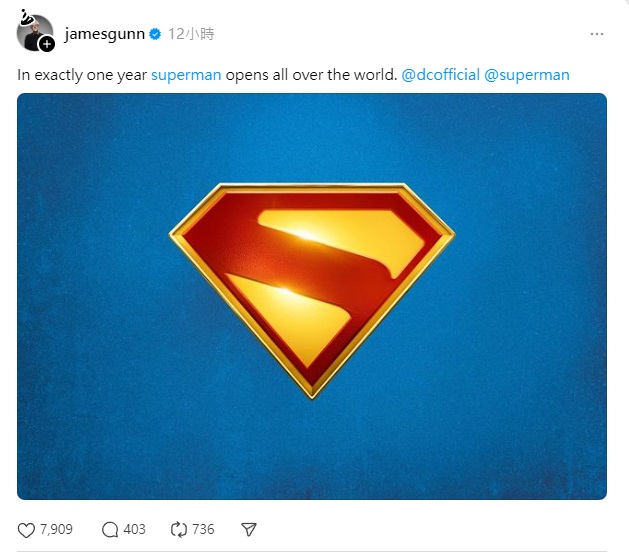This screenshot has height=552, width=629.
Task: Click the yellow S emblem in image
Action: click(x=312, y=291)
